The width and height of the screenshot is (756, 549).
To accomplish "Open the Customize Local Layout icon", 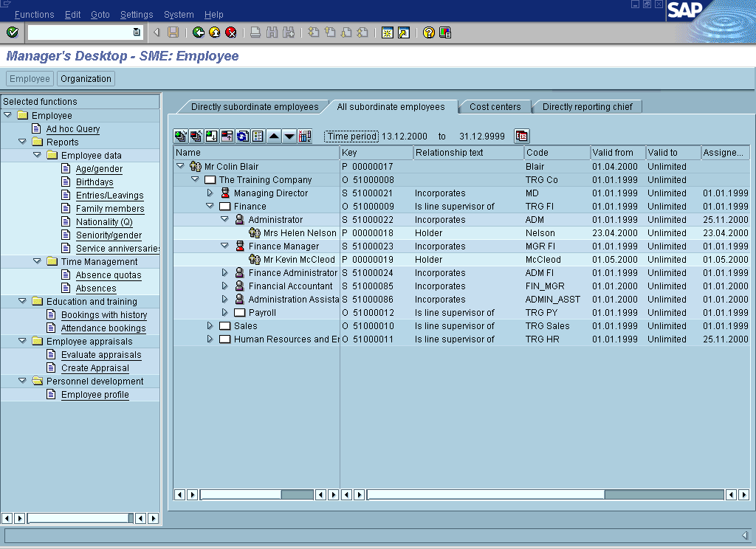I will point(445,32).
